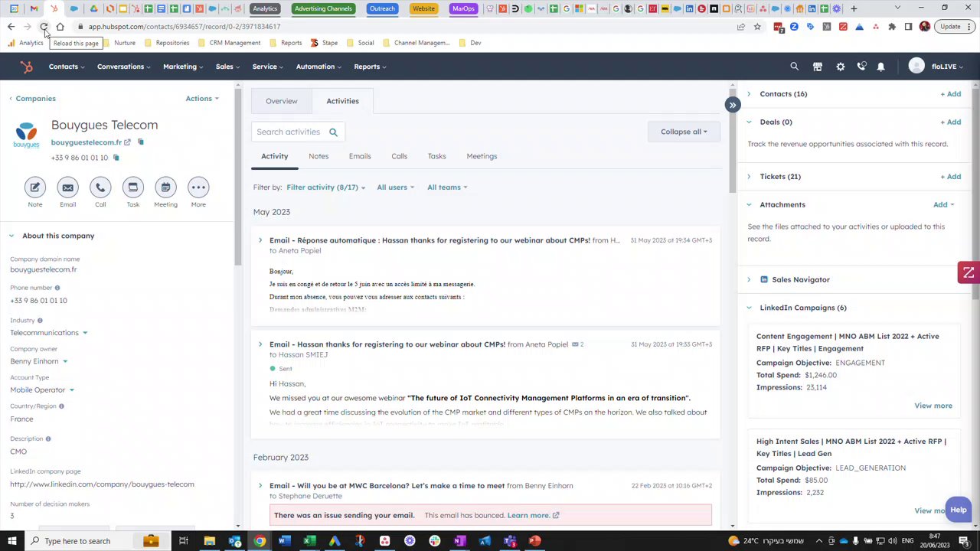View more of Content Engagement campaign

[x=933, y=406]
